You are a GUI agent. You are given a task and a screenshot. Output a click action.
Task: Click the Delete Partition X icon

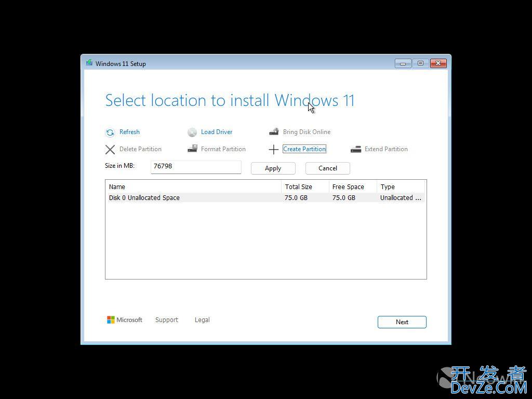110,149
